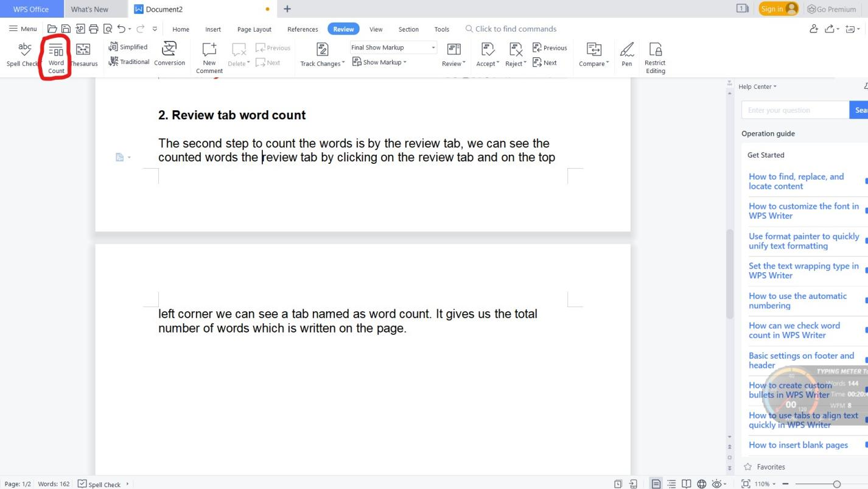Toggle full screen reading mode

click(x=687, y=484)
